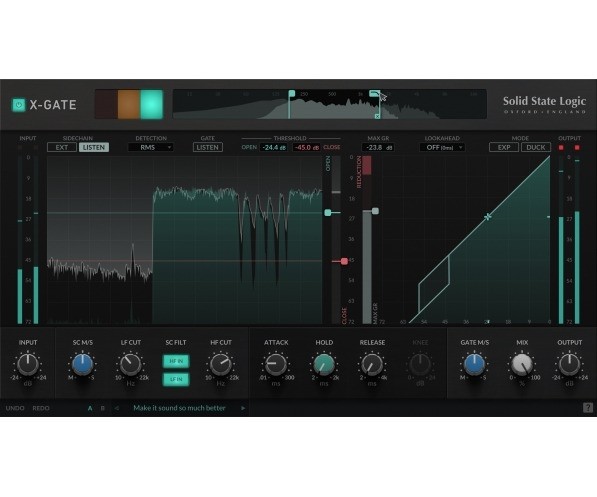Select the high frequency filter handle in spectrum
This screenshot has height=497, width=597.
point(374,93)
